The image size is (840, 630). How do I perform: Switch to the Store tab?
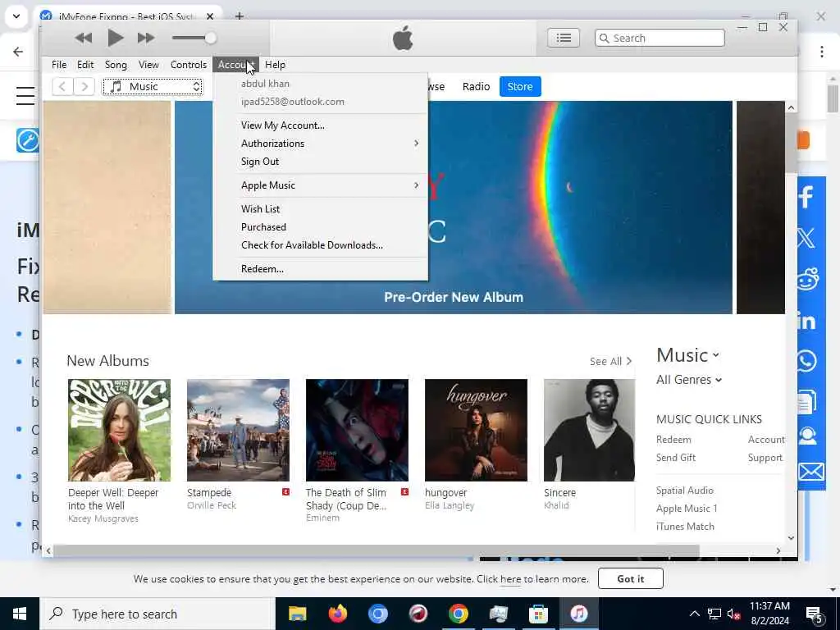[x=519, y=86]
